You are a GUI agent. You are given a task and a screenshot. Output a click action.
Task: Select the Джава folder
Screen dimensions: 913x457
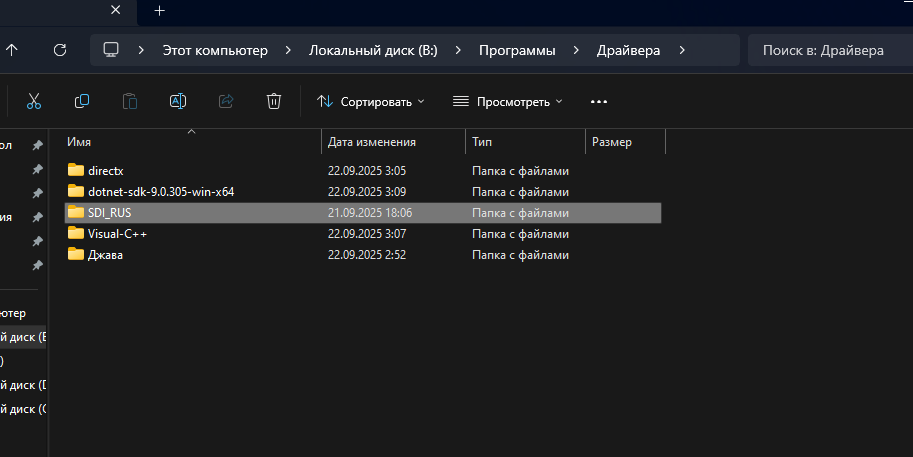click(x=105, y=255)
